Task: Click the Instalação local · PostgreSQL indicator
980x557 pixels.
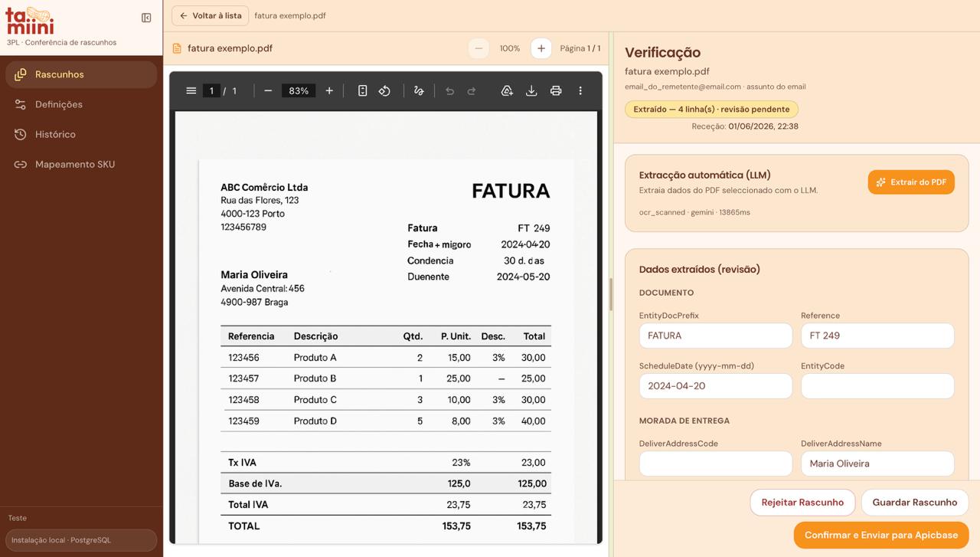Action: click(x=81, y=540)
